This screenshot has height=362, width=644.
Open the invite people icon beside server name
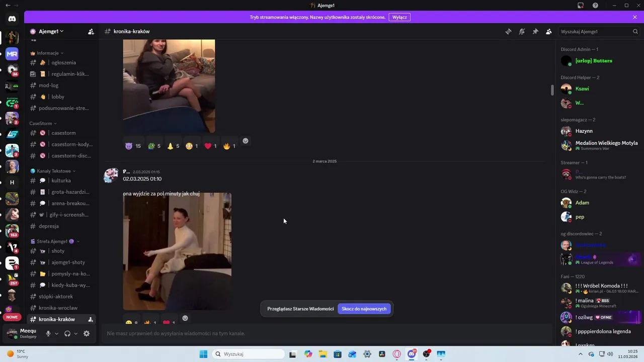(91, 31)
